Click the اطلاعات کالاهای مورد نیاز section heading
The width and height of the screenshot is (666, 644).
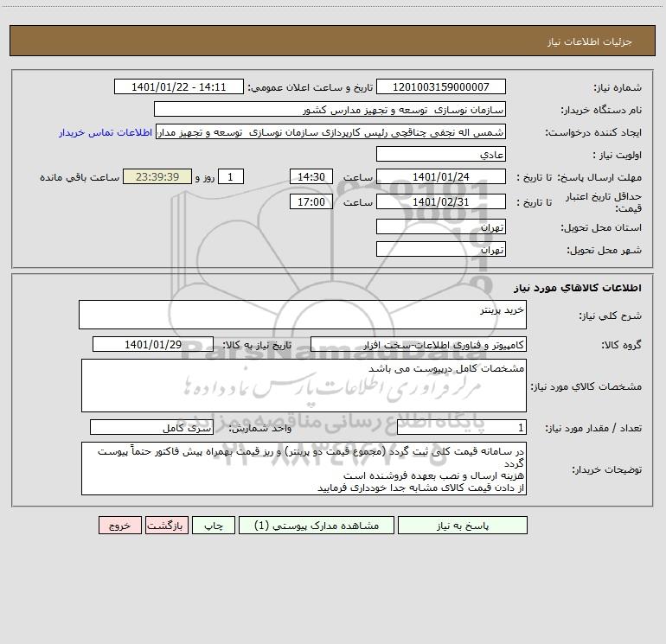pyautogui.click(x=577, y=287)
